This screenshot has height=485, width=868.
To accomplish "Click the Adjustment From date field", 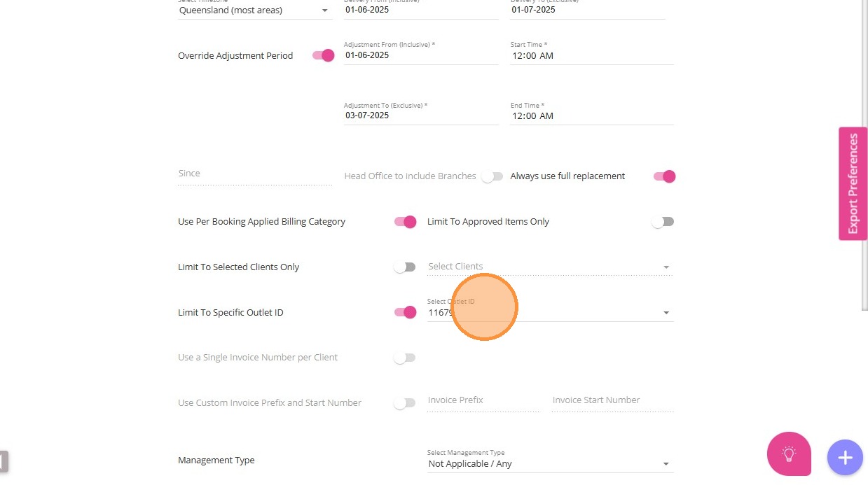I will 420,55.
